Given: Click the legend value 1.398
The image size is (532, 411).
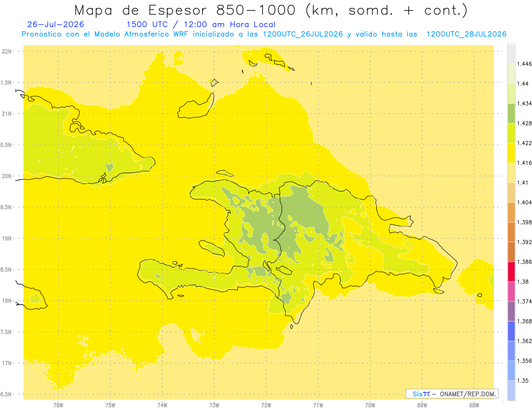Looking at the screenshot, I should click(x=525, y=222).
